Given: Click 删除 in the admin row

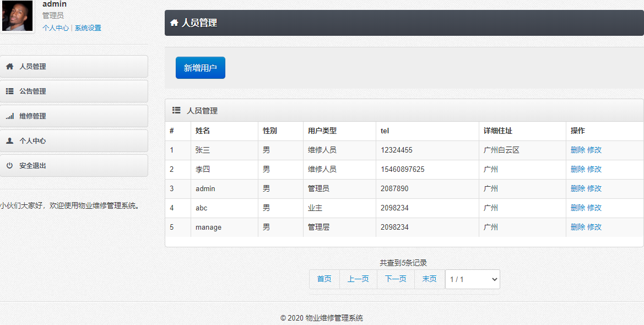Looking at the screenshot, I should pyautogui.click(x=578, y=188).
